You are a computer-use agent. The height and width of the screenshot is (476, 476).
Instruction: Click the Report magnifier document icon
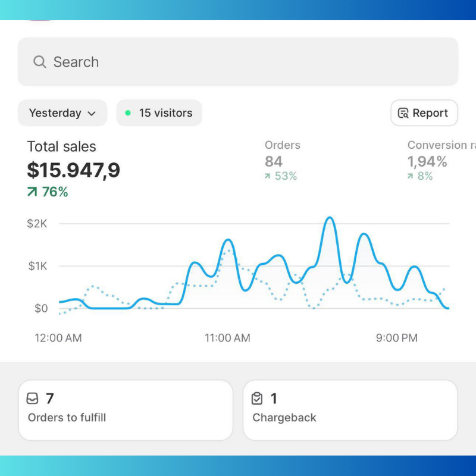pyautogui.click(x=403, y=113)
